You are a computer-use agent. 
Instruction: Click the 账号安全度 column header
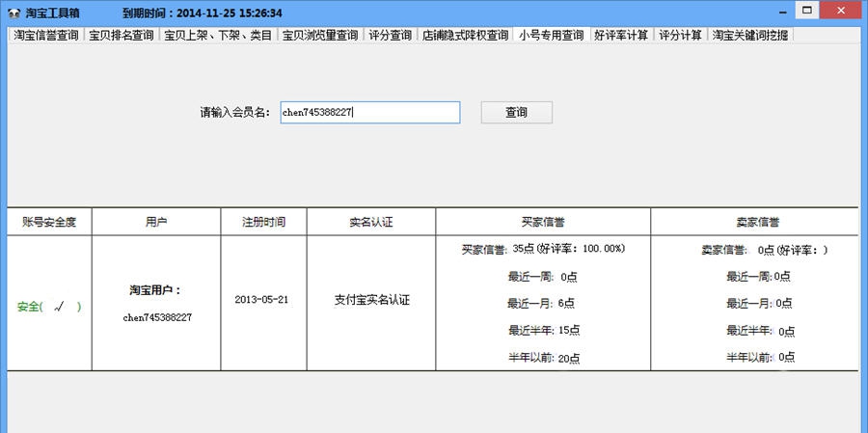tap(49, 222)
